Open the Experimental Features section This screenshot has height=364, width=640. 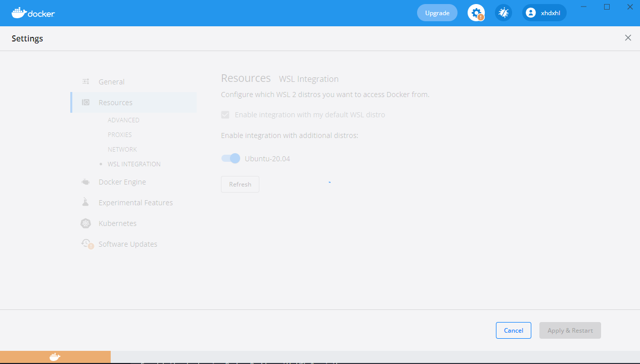point(134,202)
